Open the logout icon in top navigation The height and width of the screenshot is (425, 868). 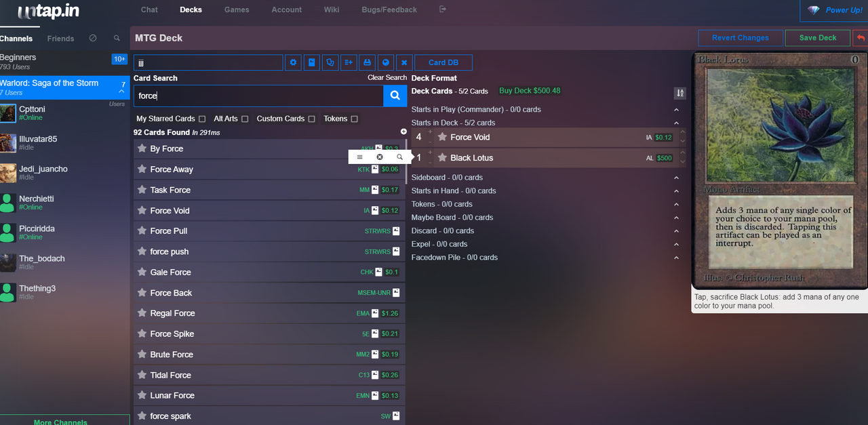[x=443, y=9]
